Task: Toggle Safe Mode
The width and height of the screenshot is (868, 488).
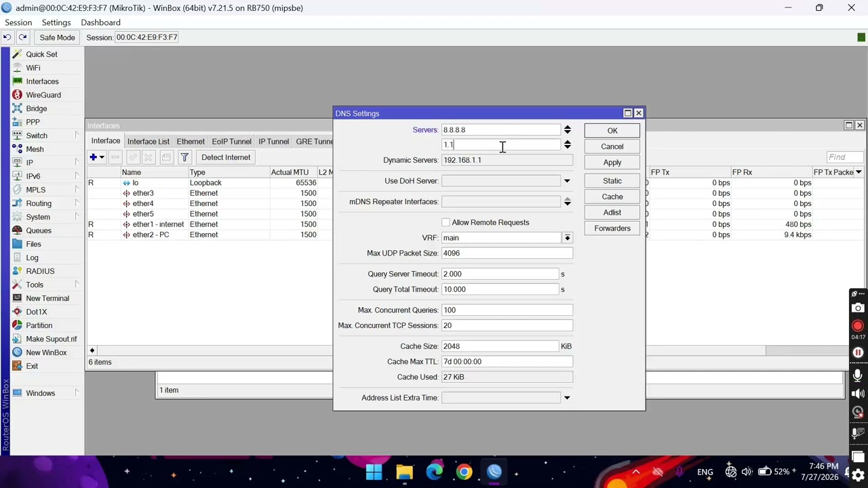Action: click(x=57, y=37)
